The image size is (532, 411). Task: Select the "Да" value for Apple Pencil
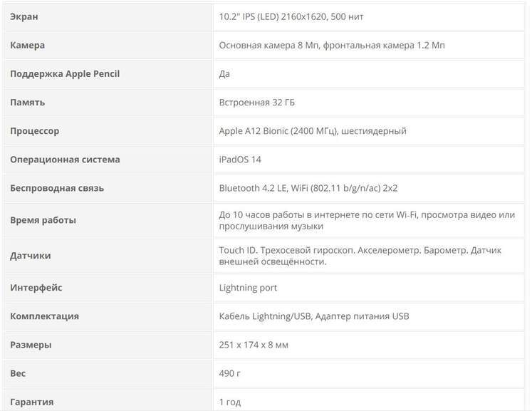tap(225, 73)
